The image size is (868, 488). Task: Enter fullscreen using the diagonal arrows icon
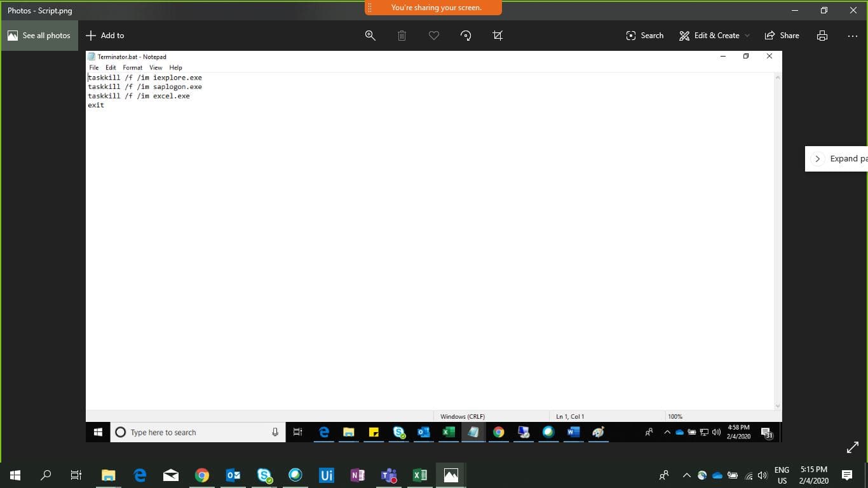click(x=853, y=448)
